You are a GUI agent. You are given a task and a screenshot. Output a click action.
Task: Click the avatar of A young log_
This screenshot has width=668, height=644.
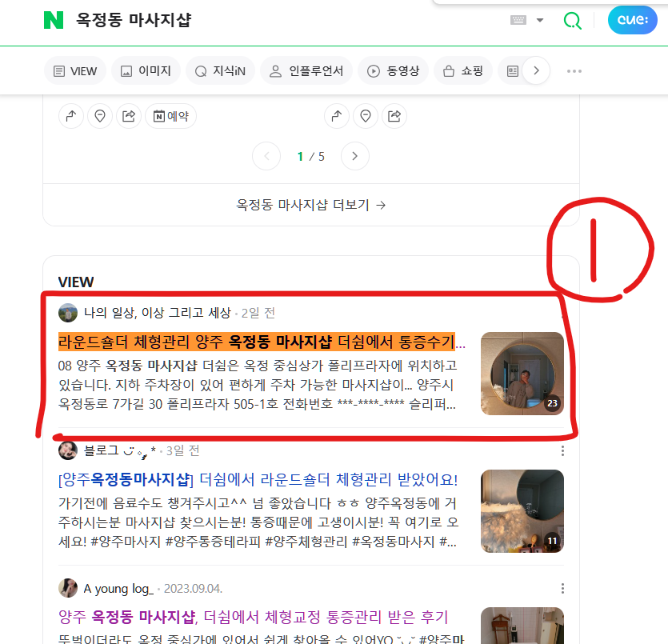pyautogui.click(x=68, y=588)
